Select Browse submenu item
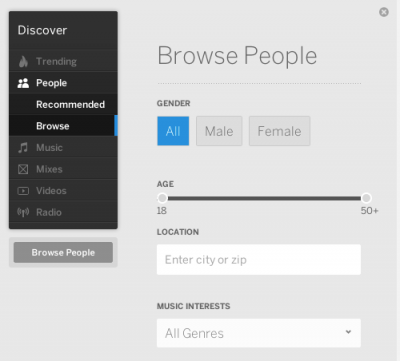This screenshot has height=361, width=400. pos(63,126)
